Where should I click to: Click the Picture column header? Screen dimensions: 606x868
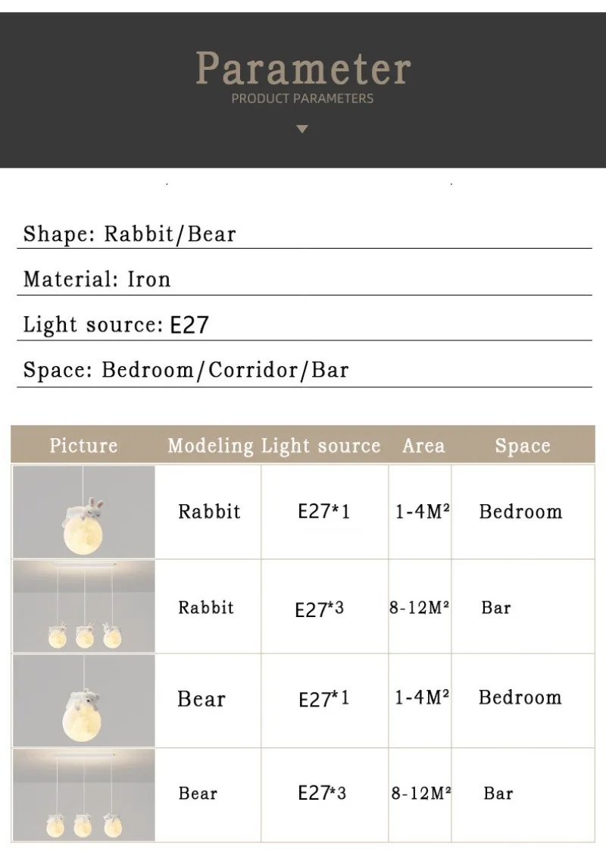tap(83, 446)
